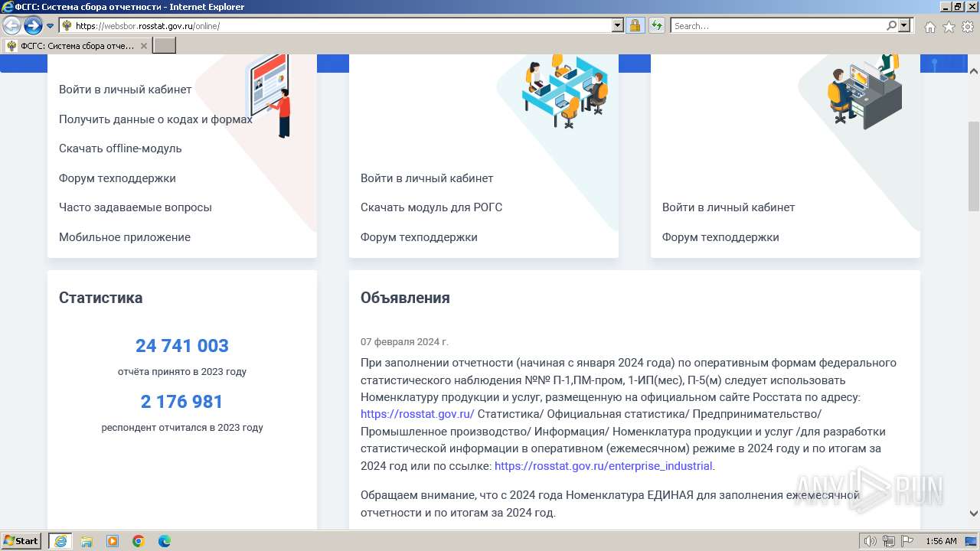
Task: Click the 1:56 AM clock
Action: click(x=941, y=541)
